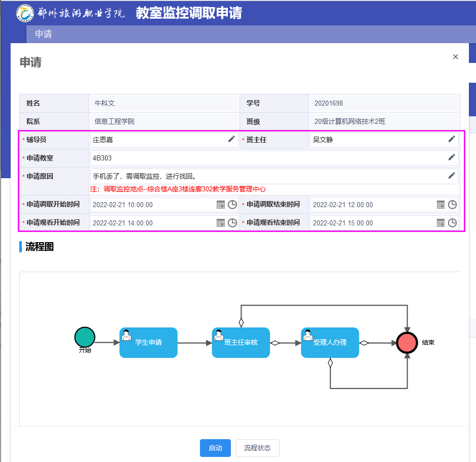The width and height of the screenshot is (476, 462).
Task: Click pencil icon in 班主任 field
Action: click(x=452, y=139)
